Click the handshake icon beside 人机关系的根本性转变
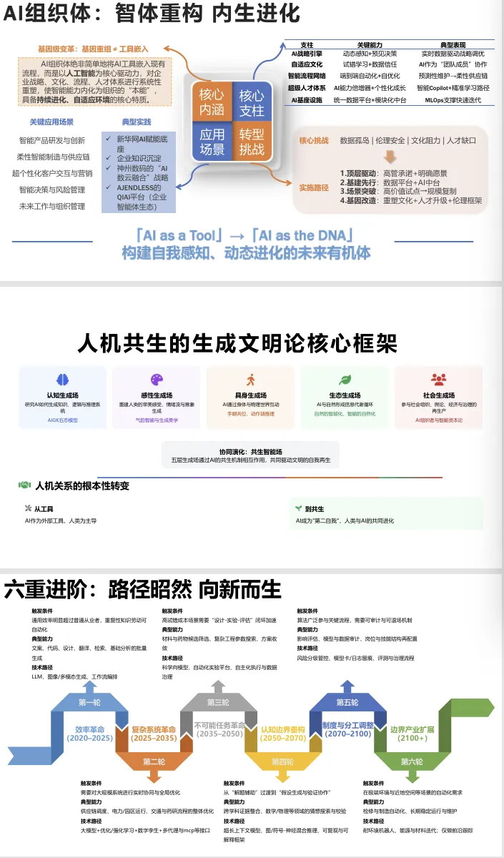Screen dimensions: 504x858 pyautogui.click(x=24, y=485)
